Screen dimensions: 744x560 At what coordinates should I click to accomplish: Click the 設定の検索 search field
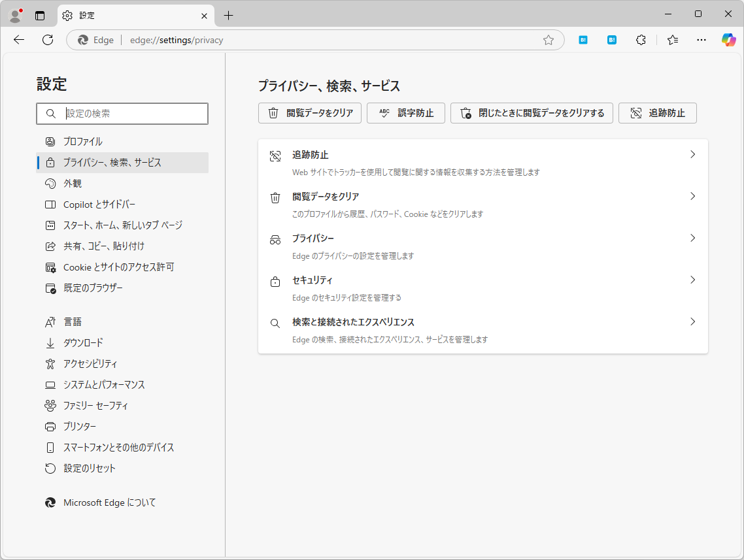tap(122, 113)
